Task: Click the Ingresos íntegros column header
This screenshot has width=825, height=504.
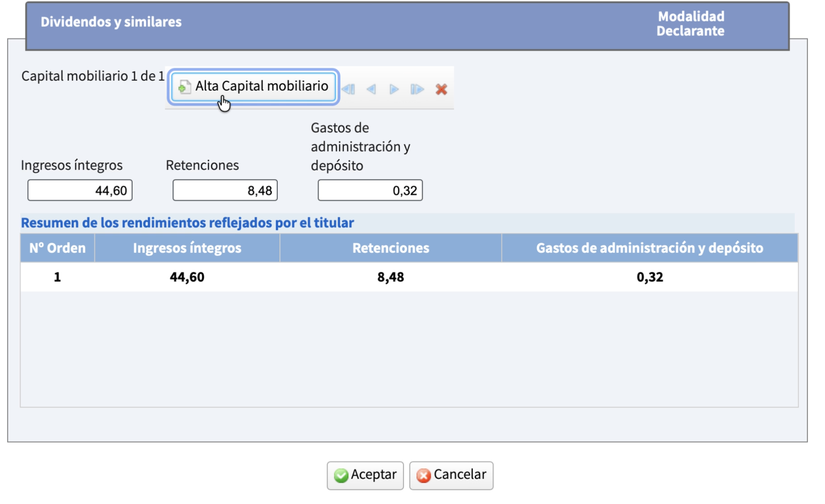Action: [x=186, y=247]
